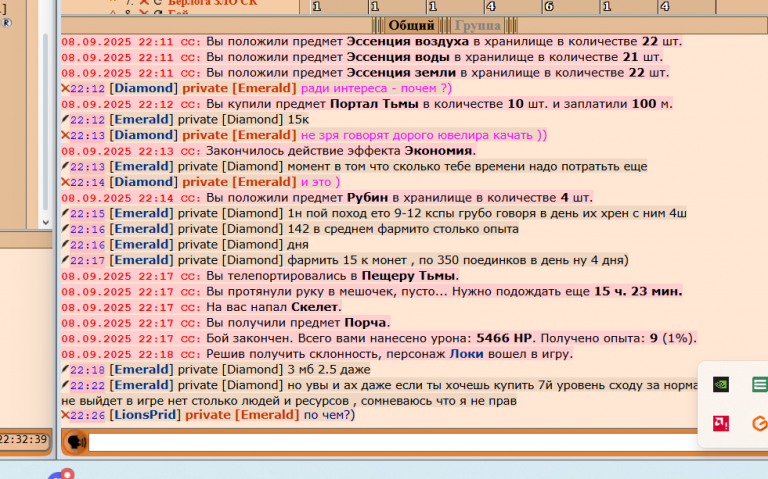Open the red tray icon below NVIDIA

point(720,424)
